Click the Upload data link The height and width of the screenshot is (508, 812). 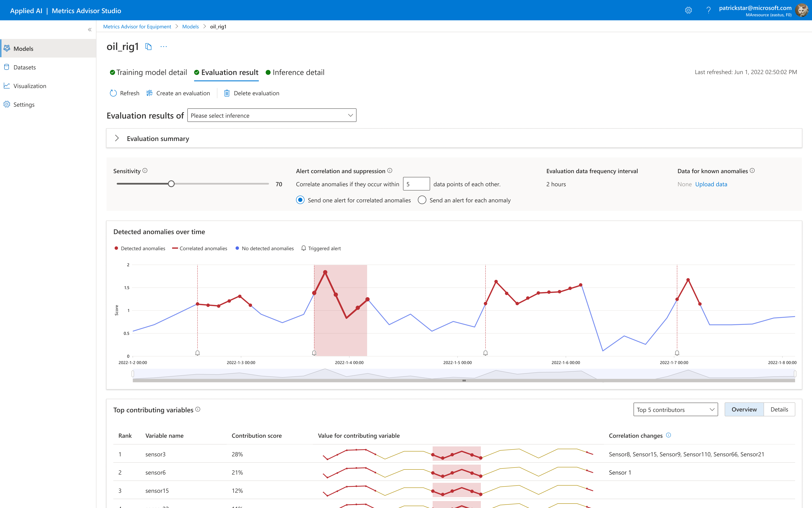coord(711,184)
